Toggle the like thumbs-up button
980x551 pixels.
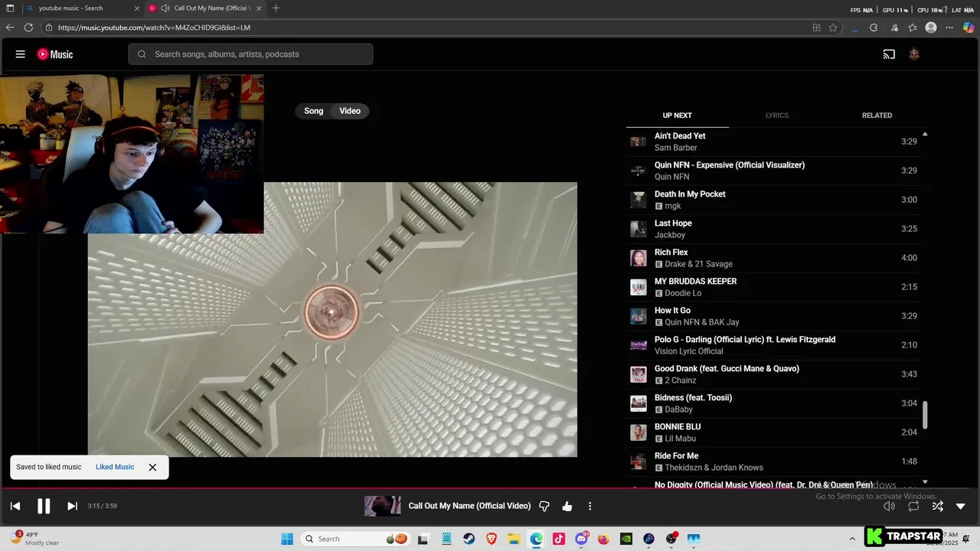[x=567, y=506]
